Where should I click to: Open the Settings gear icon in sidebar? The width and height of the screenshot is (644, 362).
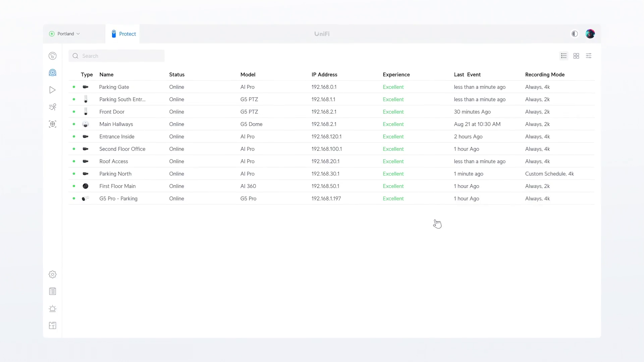[x=52, y=274]
